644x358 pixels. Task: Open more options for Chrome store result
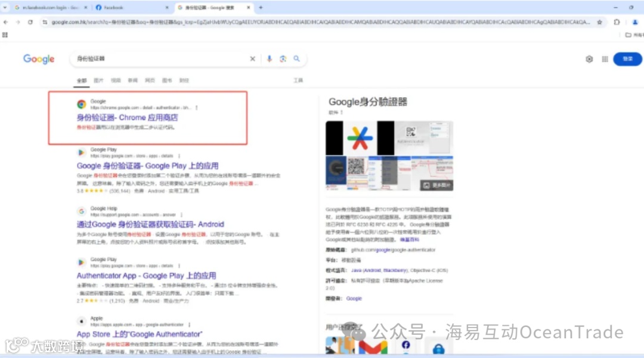coord(196,108)
